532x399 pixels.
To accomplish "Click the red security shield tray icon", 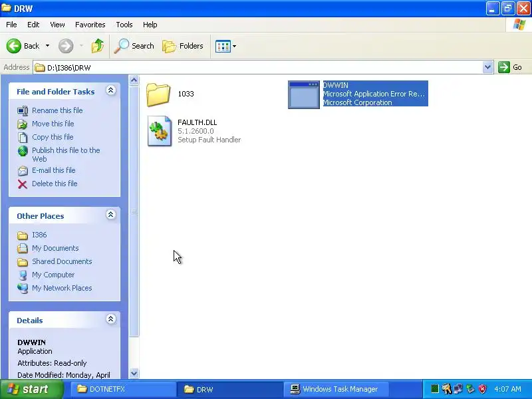I will [483, 389].
